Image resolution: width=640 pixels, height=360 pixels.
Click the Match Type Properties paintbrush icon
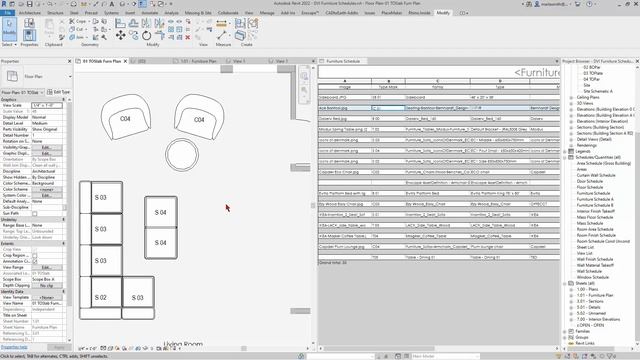(x=62, y=37)
